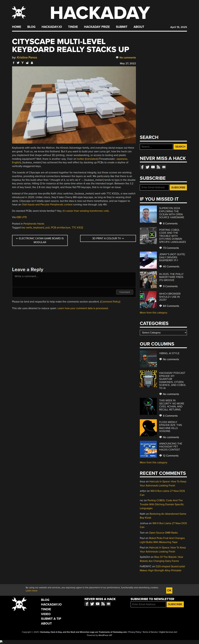199x644 pixels.
Task: Open the Select Category dropdown
Action: coord(163,333)
